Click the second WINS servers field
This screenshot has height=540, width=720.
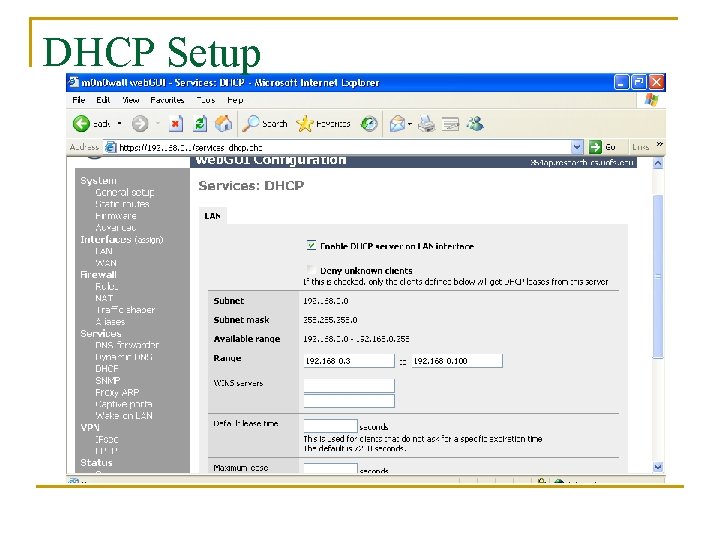pyautogui.click(x=349, y=401)
